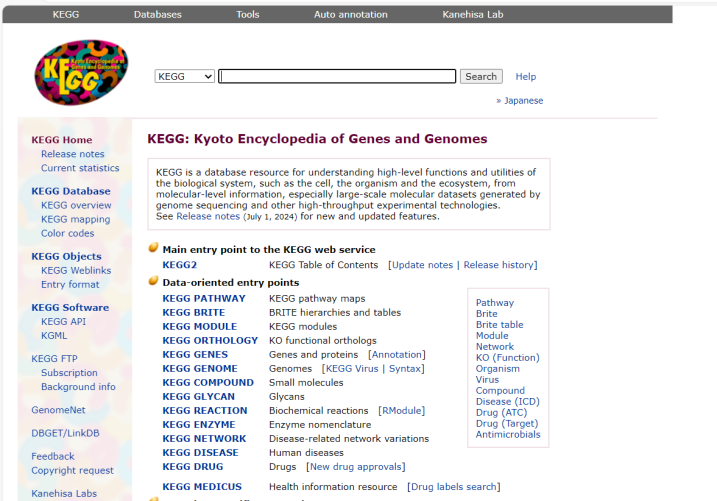Open KEGG ENZYME entry point
Image resolution: width=717 pixels, height=501 pixels.
(199, 425)
